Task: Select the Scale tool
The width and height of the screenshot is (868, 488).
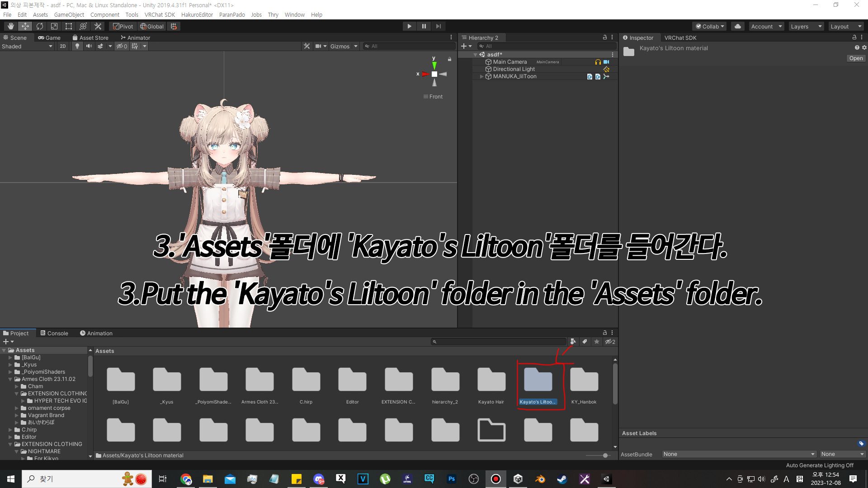Action: tap(54, 26)
